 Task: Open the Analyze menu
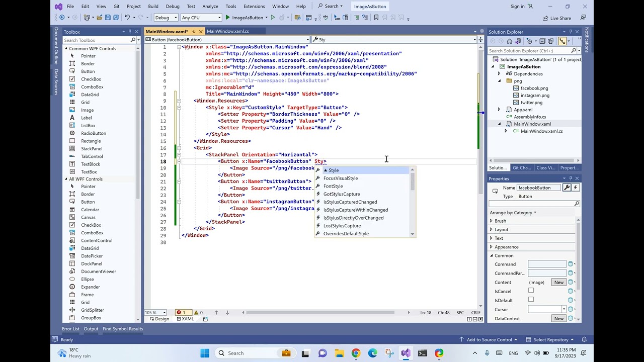point(210,7)
